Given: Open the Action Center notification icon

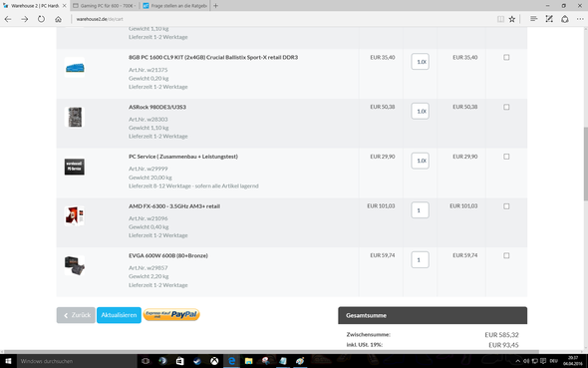Looking at the screenshot, I should click(543, 361).
